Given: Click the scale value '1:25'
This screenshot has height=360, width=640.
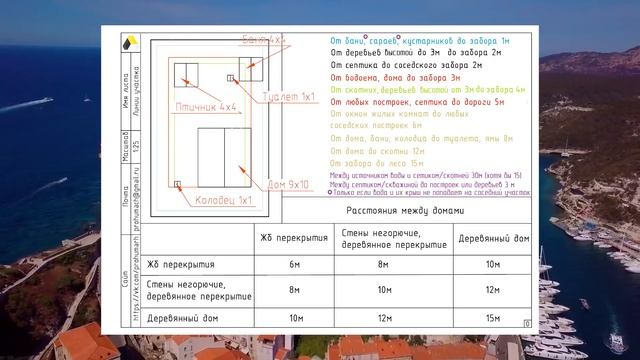Looking at the screenshot, I should tap(136, 147).
